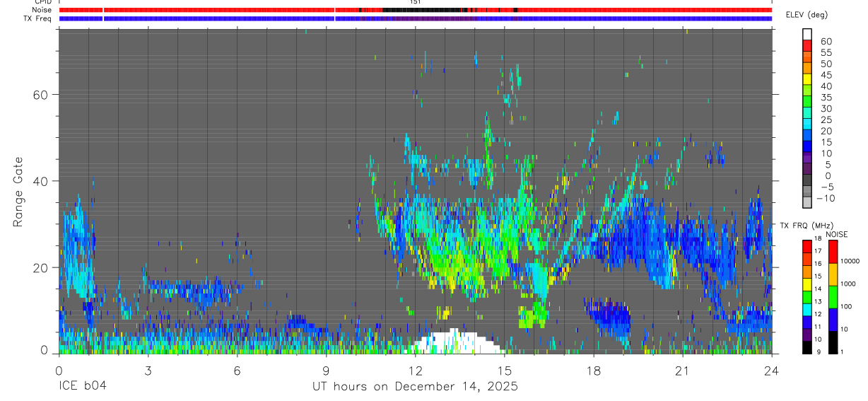Select yellow 14–15 MHz segment of TX FRQ bar
The height and width of the screenshot is (401, 868).
click(807, 284)
